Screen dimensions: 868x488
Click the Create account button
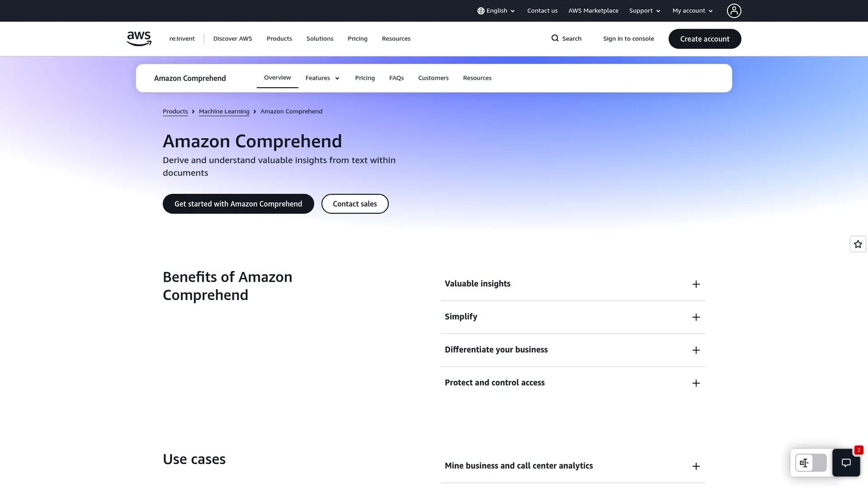pyautogui.click(x=705, y=39)
